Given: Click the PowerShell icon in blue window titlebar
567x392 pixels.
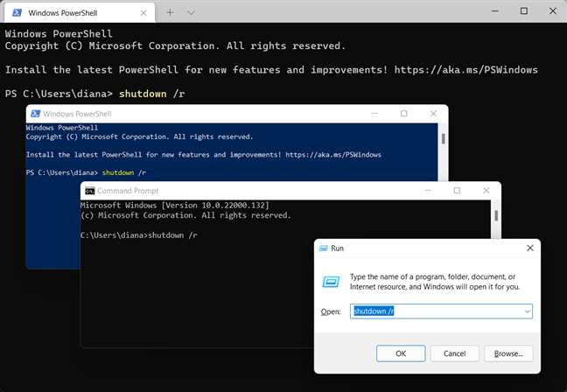Looking at the screenshot, I should [x=35, y=114].
